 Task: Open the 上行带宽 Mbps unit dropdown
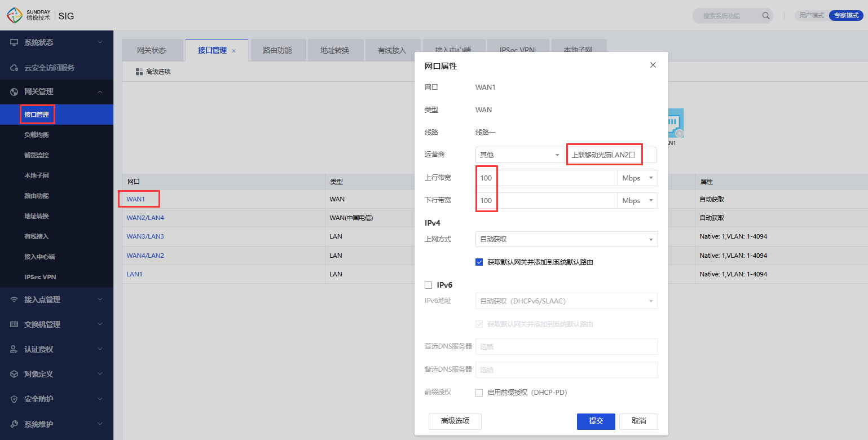pyautogui.click(x=638, y=178)
